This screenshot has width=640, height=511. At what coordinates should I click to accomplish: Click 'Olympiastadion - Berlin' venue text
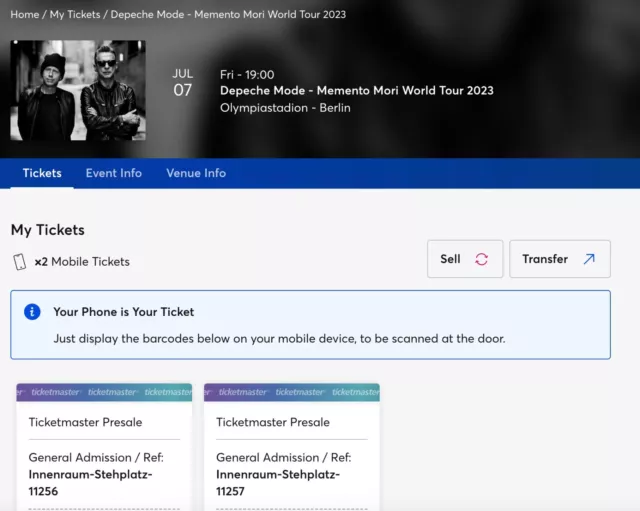[285, 108]
